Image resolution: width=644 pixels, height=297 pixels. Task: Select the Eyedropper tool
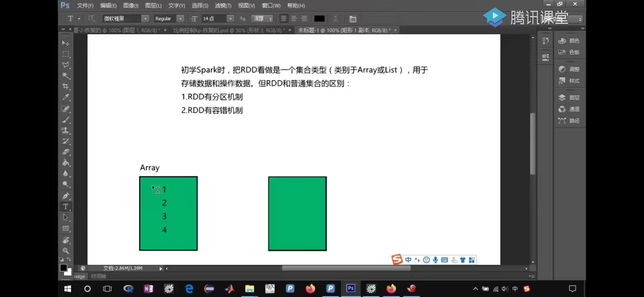pos(66,97)
